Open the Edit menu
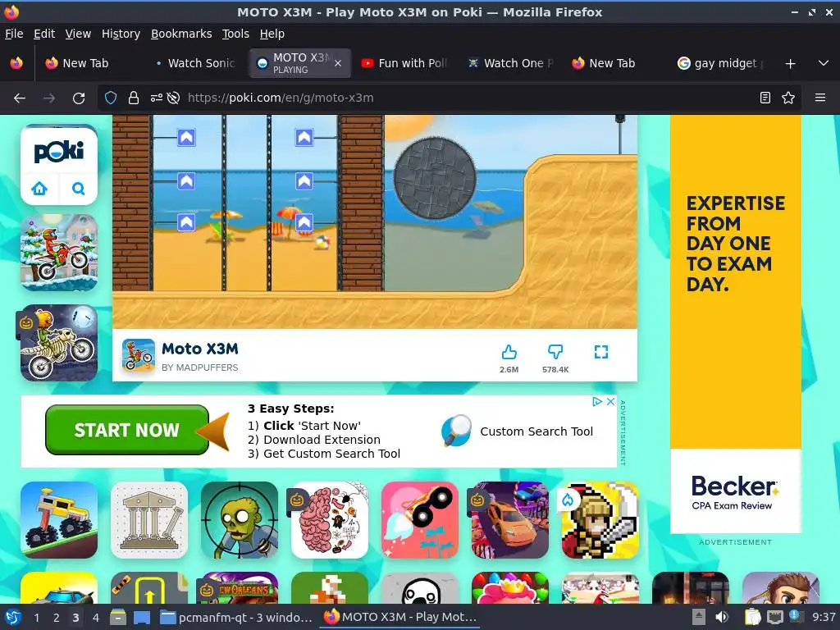This screenshot has width=840, height=630. (44, 34)
